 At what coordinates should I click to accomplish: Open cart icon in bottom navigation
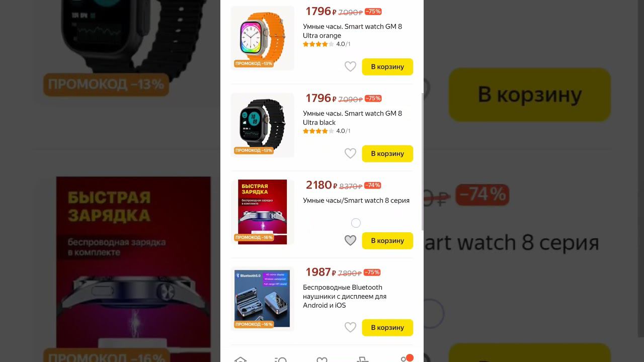point(363,359)
